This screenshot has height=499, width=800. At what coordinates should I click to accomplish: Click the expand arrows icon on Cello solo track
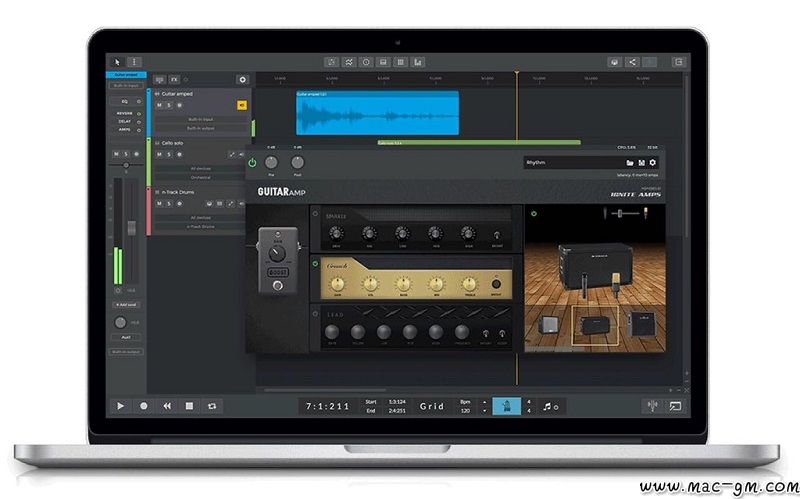[x=232, y=154]
